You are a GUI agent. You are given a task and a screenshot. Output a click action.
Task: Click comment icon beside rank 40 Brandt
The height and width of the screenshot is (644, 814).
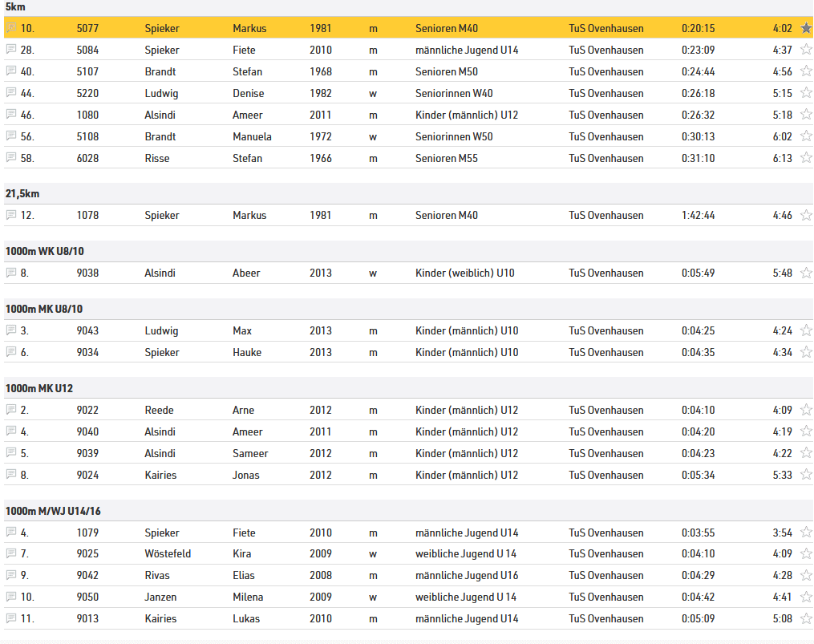pos(11,71)
